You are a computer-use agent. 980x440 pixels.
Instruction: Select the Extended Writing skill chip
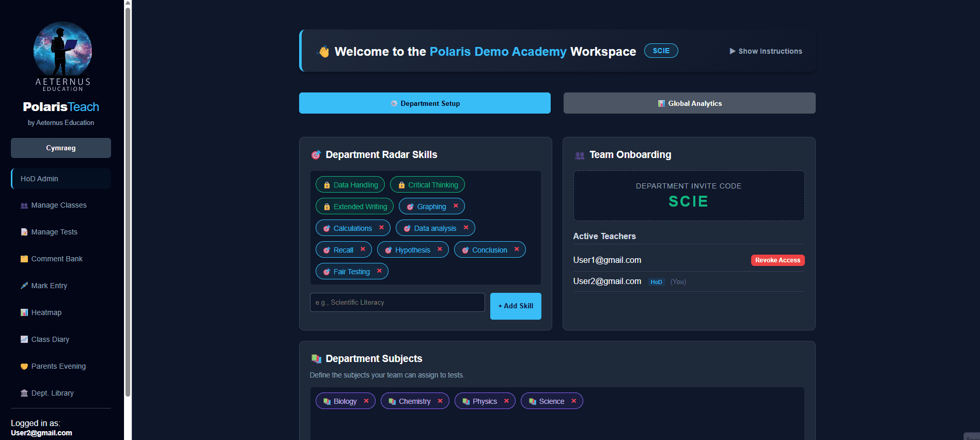(354, 207)
